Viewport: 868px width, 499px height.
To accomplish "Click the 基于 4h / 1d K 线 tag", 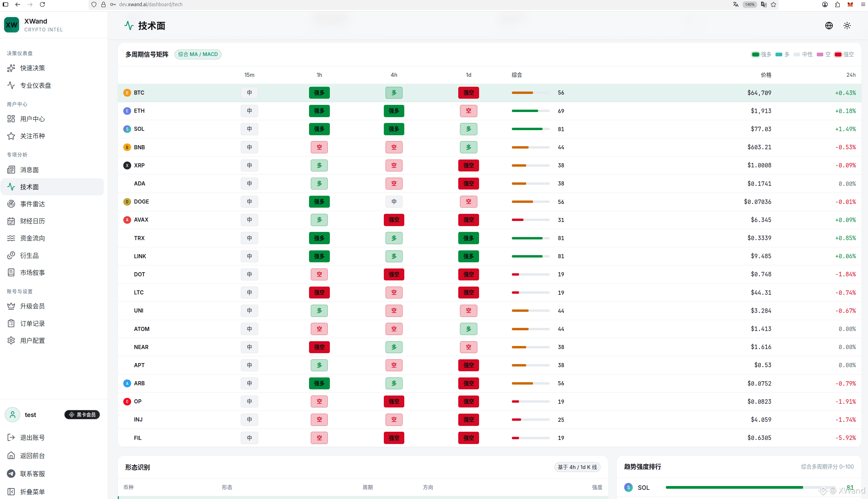I will 577,467.
